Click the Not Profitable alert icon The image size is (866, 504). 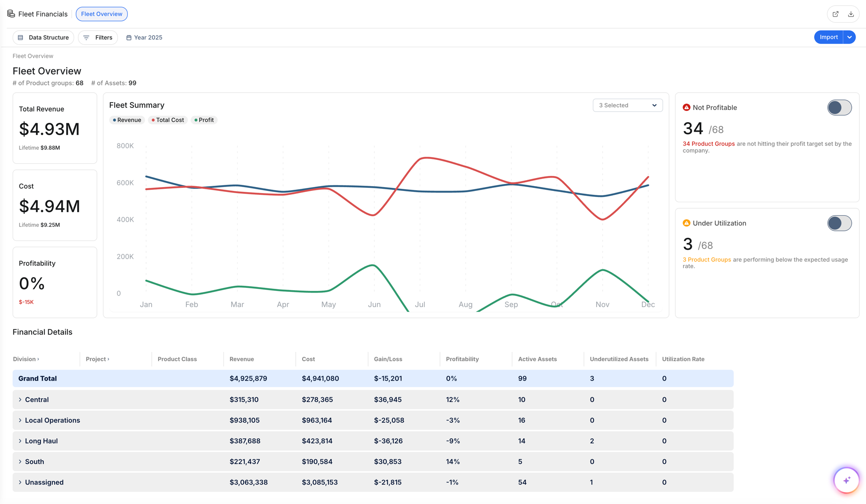click(x=686, y=107)
